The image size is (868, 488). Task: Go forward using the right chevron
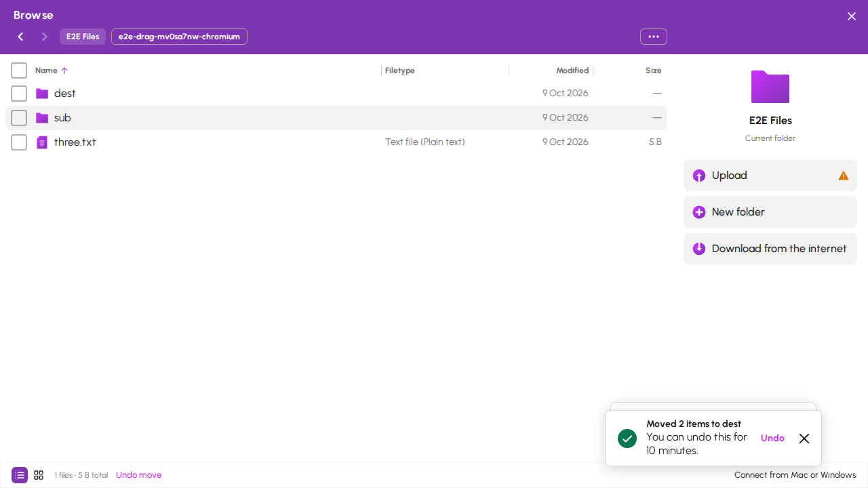coord(45,37)
